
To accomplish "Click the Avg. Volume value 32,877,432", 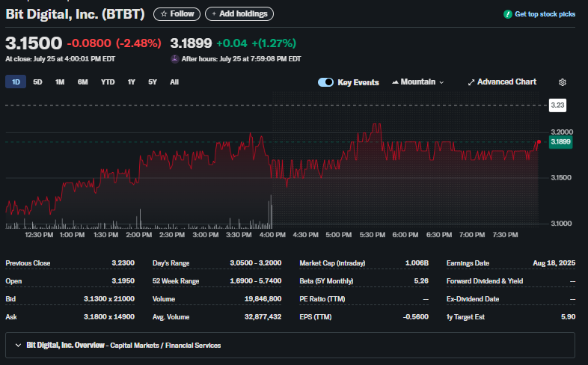I will (263, 316).
